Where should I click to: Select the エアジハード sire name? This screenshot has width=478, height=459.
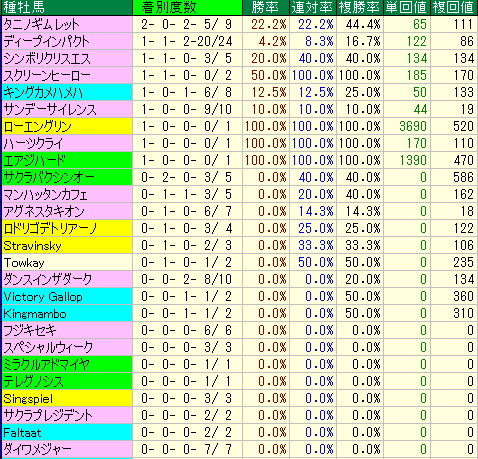pos(35,160)
